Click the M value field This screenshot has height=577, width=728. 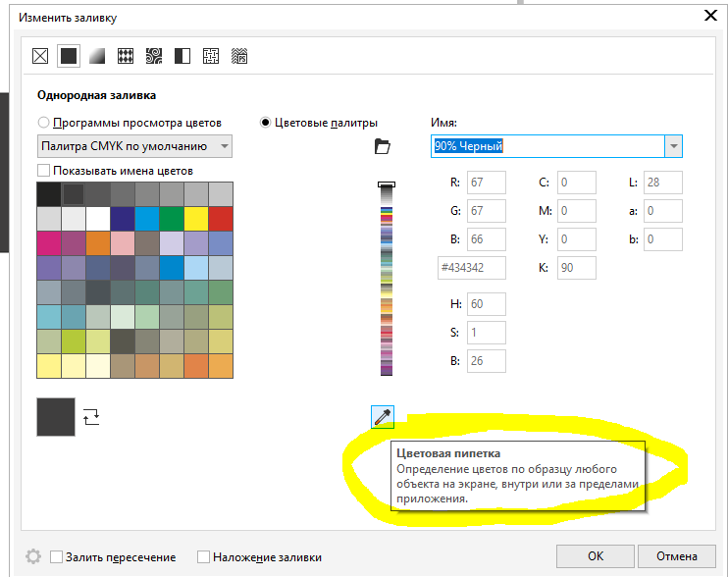point(576,211)
